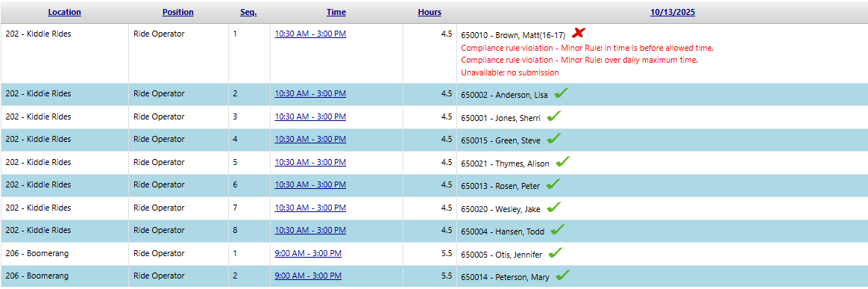Select employee 650010 - Brown, Matt(16-17)
The width and height of the screenshot is (868, 289).
click(513, 35)
